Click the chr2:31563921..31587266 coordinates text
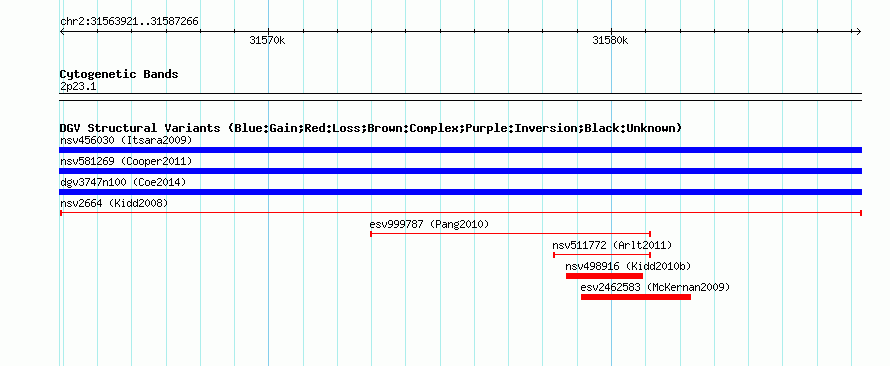The width and height of the screenshot is (890, 366). pyautogui.click(x=129, y=22)
